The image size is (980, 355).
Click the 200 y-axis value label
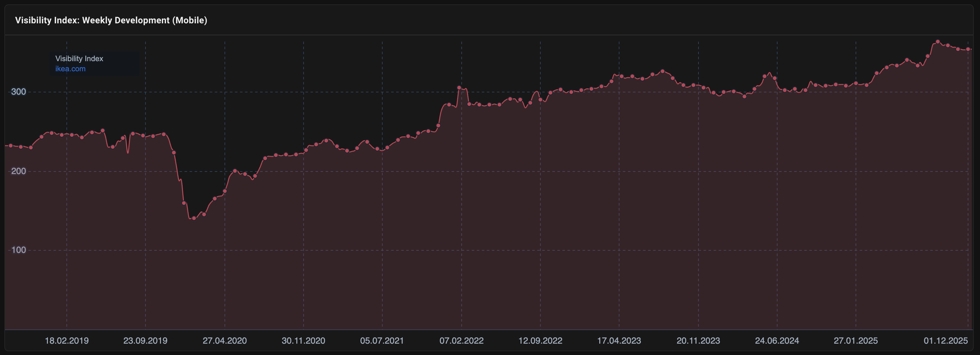[18, 171]
